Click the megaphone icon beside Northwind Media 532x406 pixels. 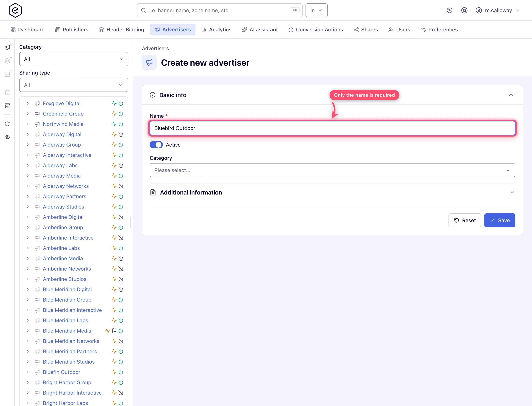tap(37, 124)
